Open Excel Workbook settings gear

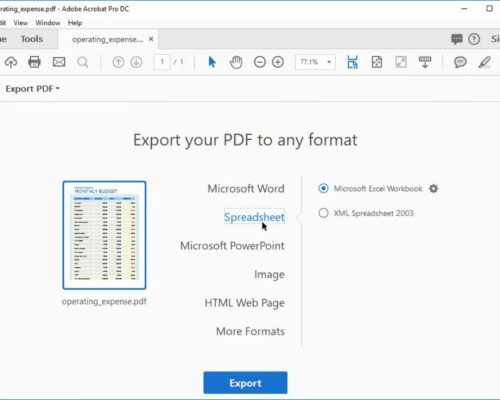[x=433, y=189]
